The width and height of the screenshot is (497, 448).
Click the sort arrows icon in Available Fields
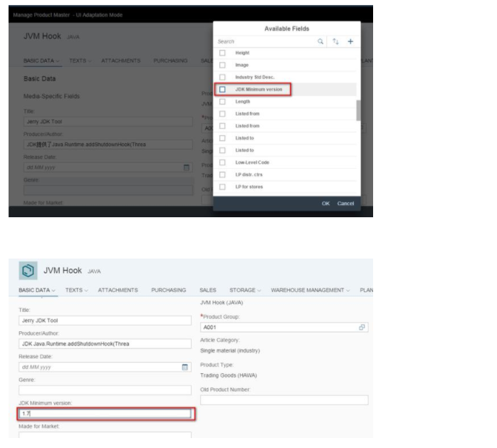[x=335, y=41]
